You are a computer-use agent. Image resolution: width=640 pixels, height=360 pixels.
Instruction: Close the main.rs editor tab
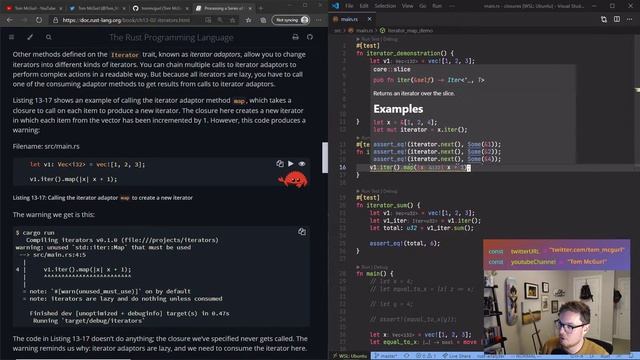pos(369,19)
